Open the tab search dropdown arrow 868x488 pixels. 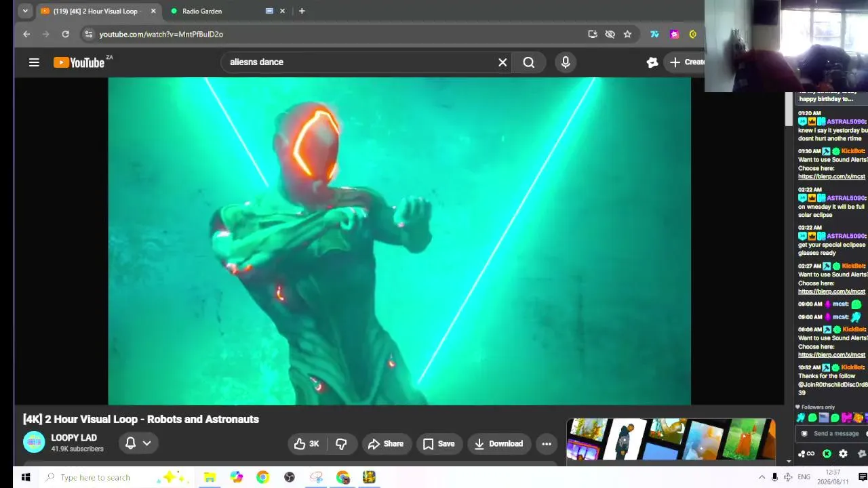tap(25, 11)
